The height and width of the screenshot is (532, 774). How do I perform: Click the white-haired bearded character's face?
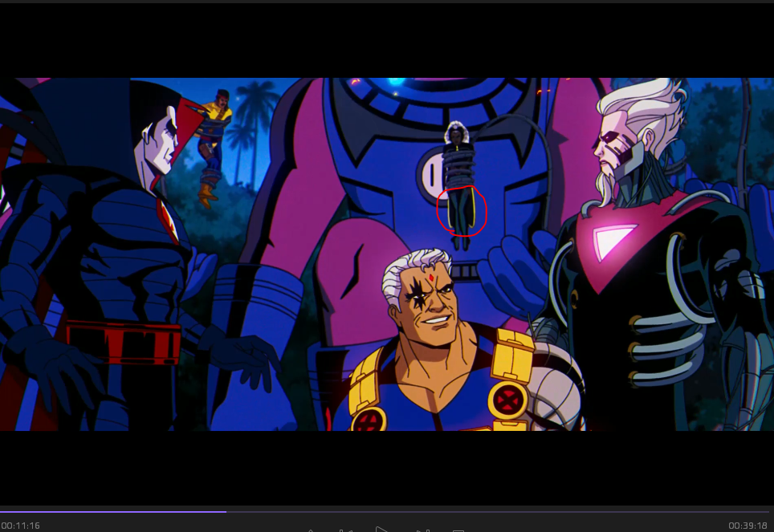point(617,152)
